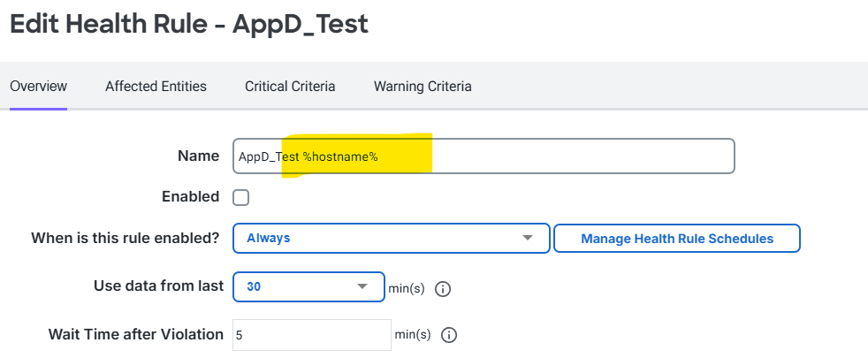Click the info icon beside Wait Time after Violation
868x358 pixels.
click(448, 335)
